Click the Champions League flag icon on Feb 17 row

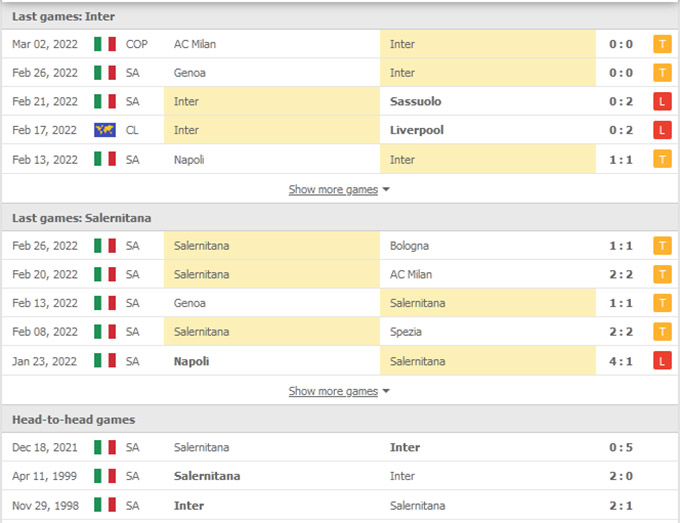[x=105, y=130]
